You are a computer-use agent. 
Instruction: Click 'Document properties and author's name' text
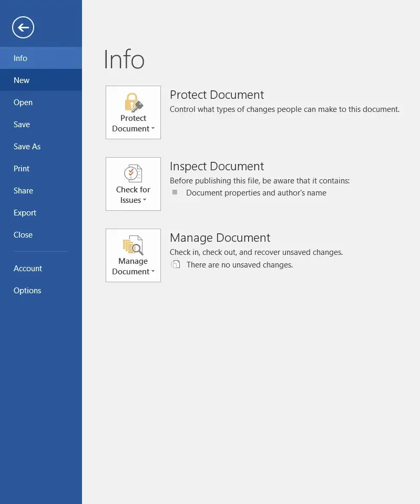pos(256,193)
